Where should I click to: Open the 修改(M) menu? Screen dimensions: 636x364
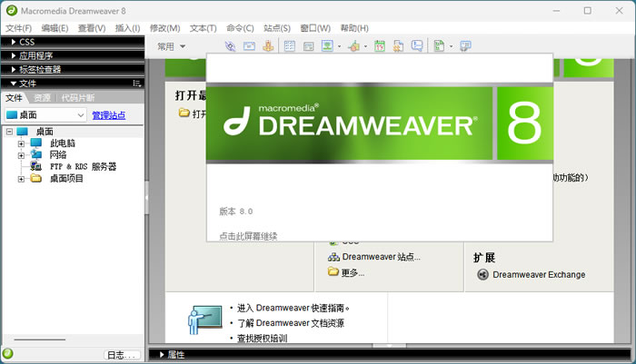click(x=164, y=28)
